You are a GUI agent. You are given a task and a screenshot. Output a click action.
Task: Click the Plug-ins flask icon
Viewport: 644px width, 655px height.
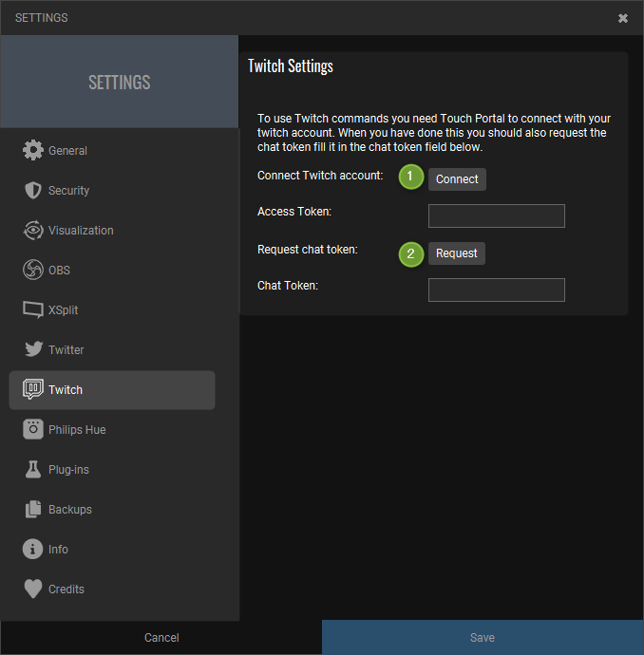[x=33, y=469]
